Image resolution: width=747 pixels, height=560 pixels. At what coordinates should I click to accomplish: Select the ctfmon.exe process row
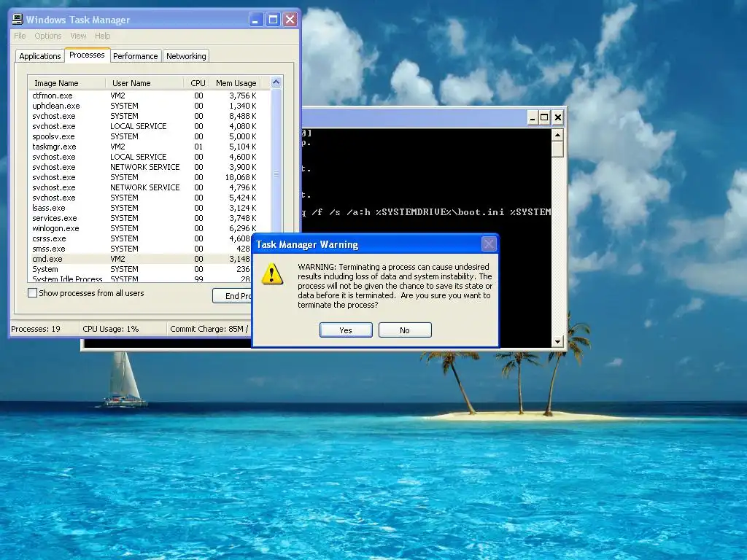pyautogui.click(x=149, y=96)
